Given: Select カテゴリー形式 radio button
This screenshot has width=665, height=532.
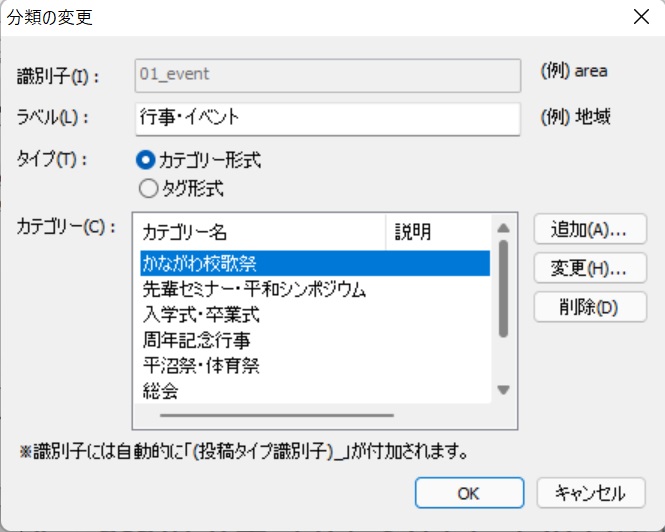Looking at the screenshot, I should click(x=148, y=159).
